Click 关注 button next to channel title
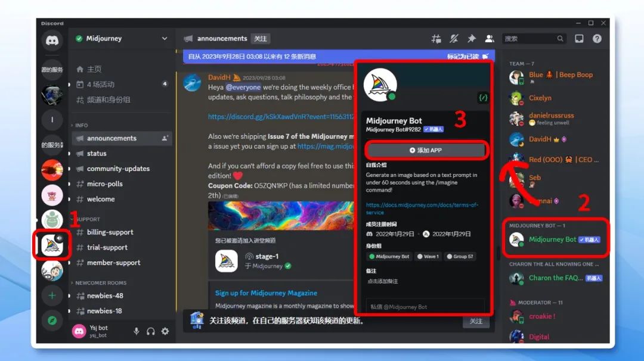644x361 pixels. point(261,39)
